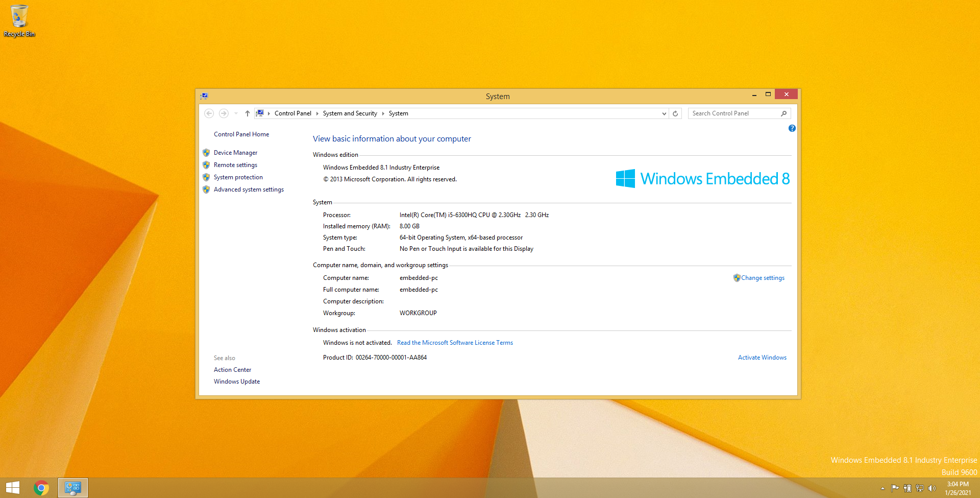Expand the chevron after Control Panel
The width and height of the screenshot is (980, 498).
317,113
